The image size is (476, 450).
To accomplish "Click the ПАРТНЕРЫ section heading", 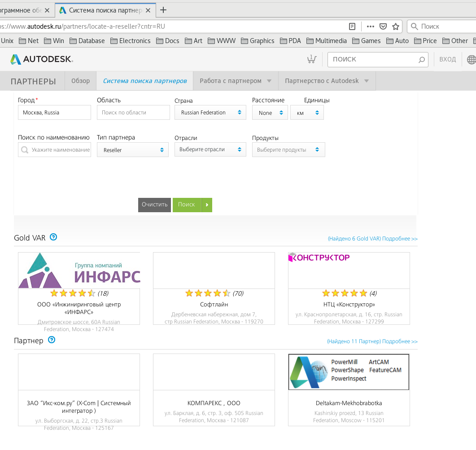I will pos(33,81).
